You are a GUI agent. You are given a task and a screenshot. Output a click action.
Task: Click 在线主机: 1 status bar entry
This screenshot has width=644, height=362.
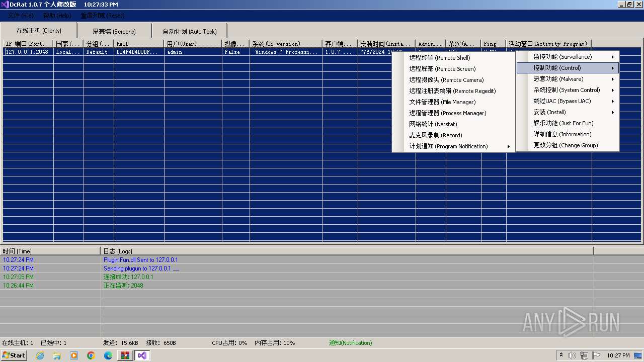(x=18, y=343)
